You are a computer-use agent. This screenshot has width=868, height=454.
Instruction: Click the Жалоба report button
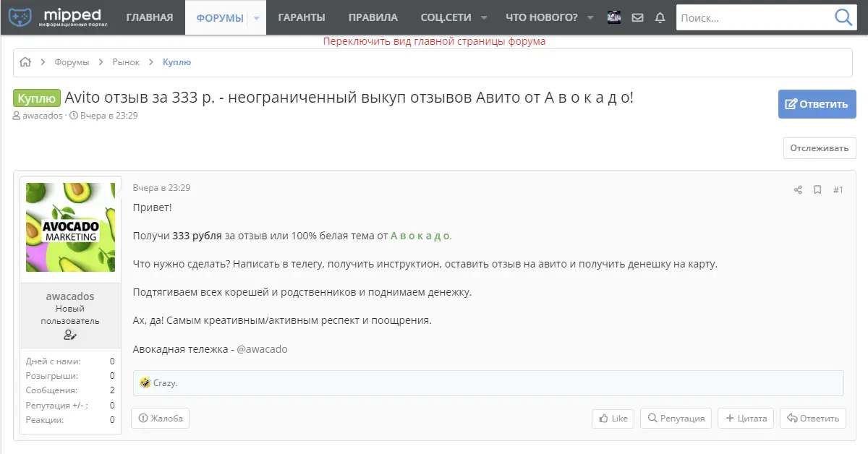[x=161, y=418]
